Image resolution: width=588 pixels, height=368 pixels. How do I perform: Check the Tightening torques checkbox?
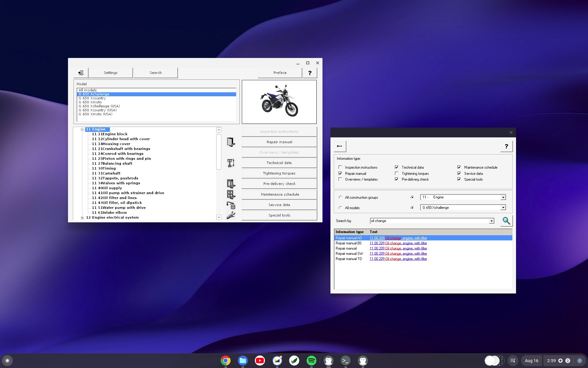397,173
